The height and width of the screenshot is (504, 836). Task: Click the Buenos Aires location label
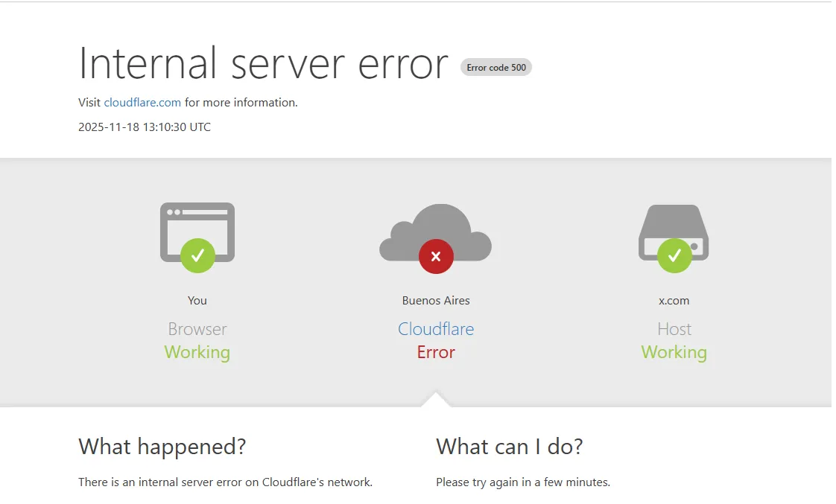[435, 300]
